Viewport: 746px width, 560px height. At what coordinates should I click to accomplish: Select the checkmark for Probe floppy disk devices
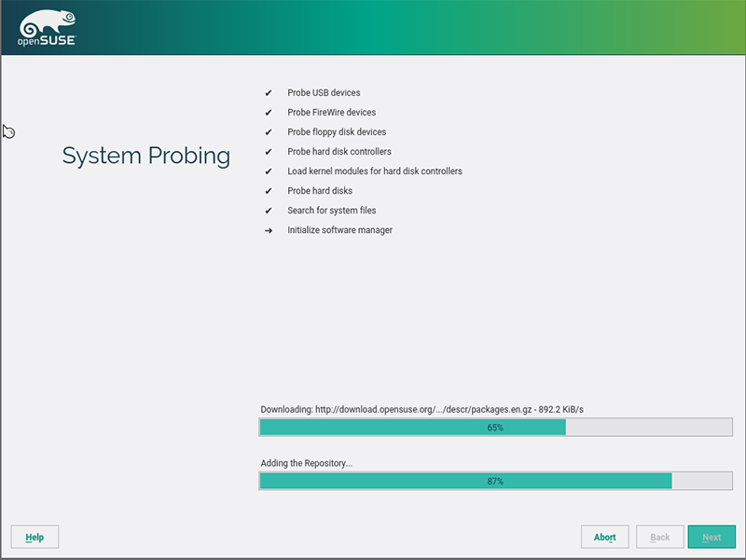tap(269, 132)
